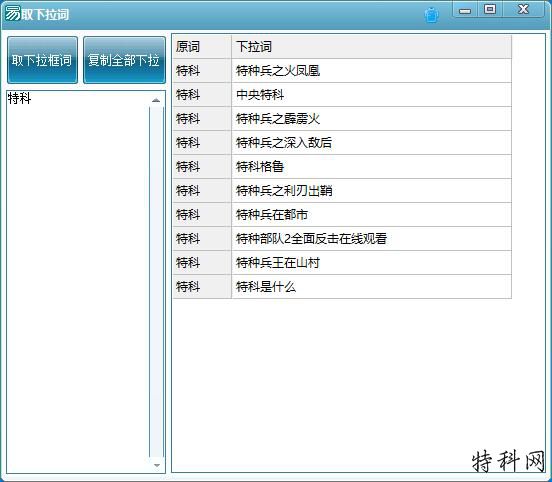Image resolution: width=552 pixels, height=482 pixels.
Task: Select the row 特种兵之霹雳火
Action: [x=342, y=119]
